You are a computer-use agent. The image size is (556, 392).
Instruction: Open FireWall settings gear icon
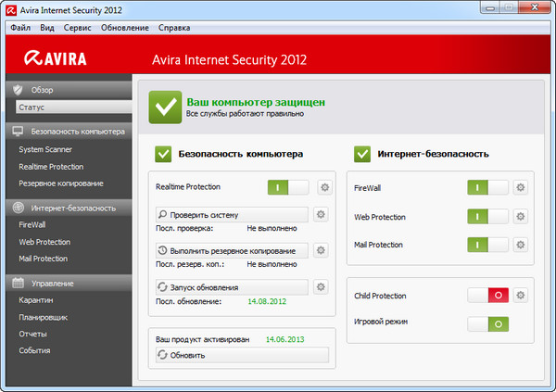tap(521, 187)
